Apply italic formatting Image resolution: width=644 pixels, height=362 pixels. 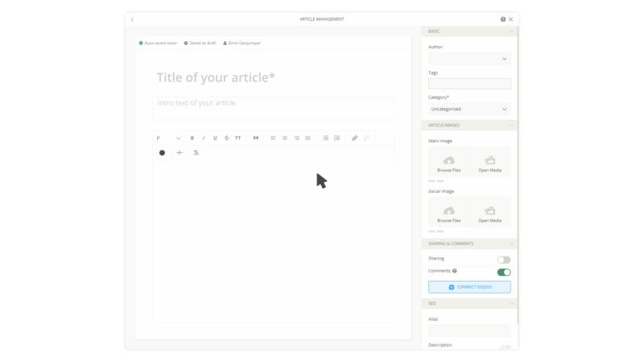click(x=204, y=138)
